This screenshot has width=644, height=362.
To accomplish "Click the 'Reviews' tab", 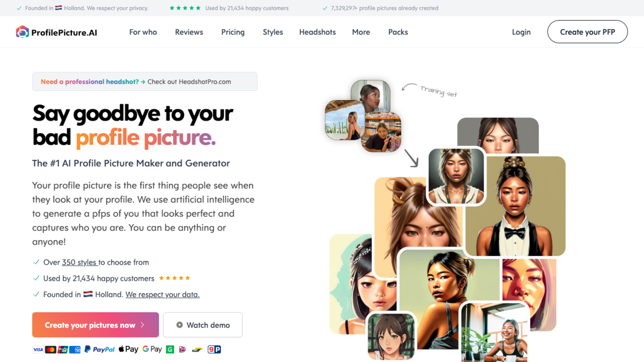I will coord(189,31).
